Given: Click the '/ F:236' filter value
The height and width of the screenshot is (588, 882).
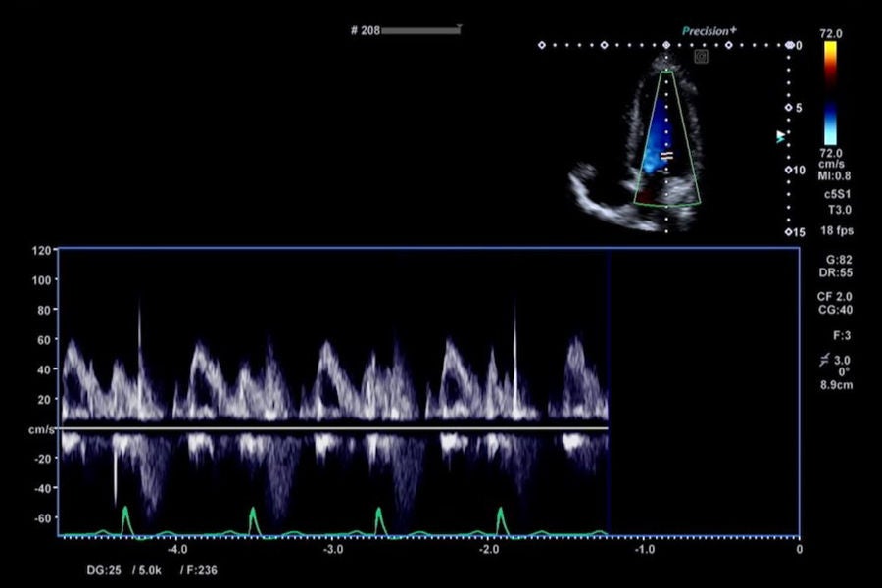Looking at the screenshot, I should tap(199, 570).
